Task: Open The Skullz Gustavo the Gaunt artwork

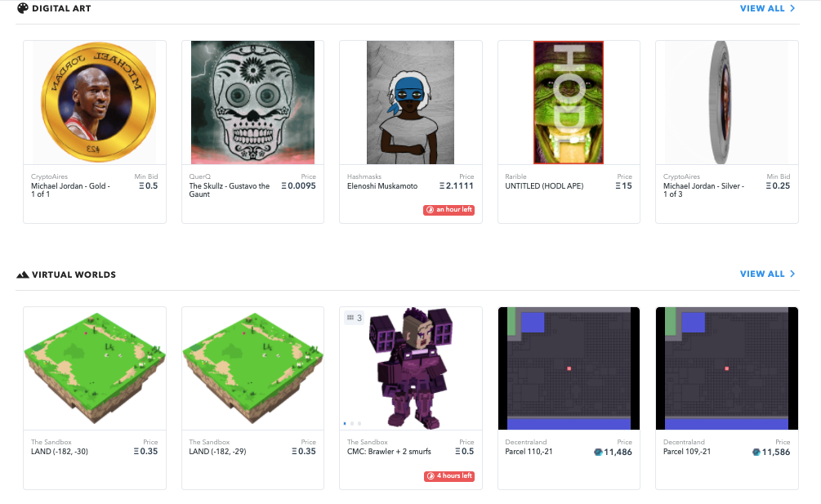Action: pos(253,103)
